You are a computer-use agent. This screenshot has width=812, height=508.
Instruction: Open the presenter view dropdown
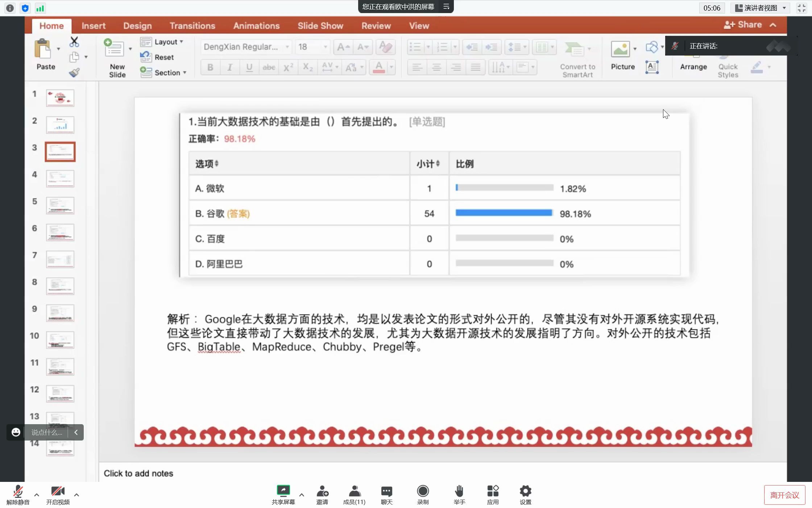point(761,8)
